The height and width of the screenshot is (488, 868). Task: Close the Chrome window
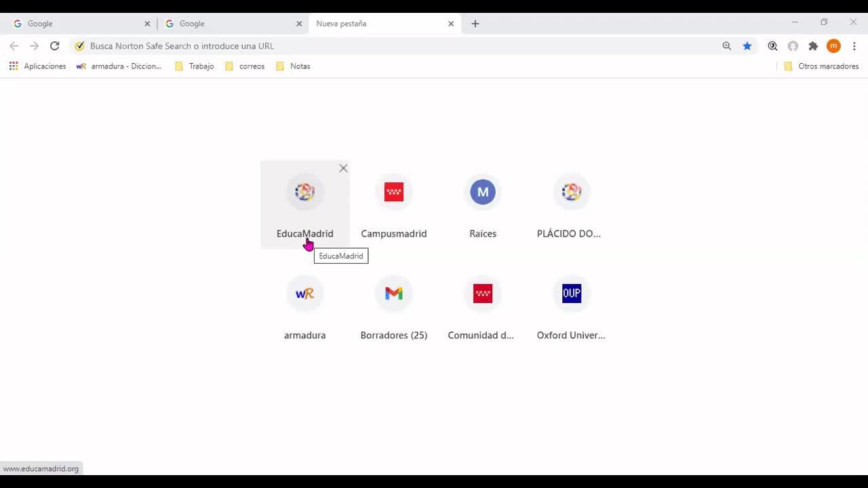click(x=853, y=22)
